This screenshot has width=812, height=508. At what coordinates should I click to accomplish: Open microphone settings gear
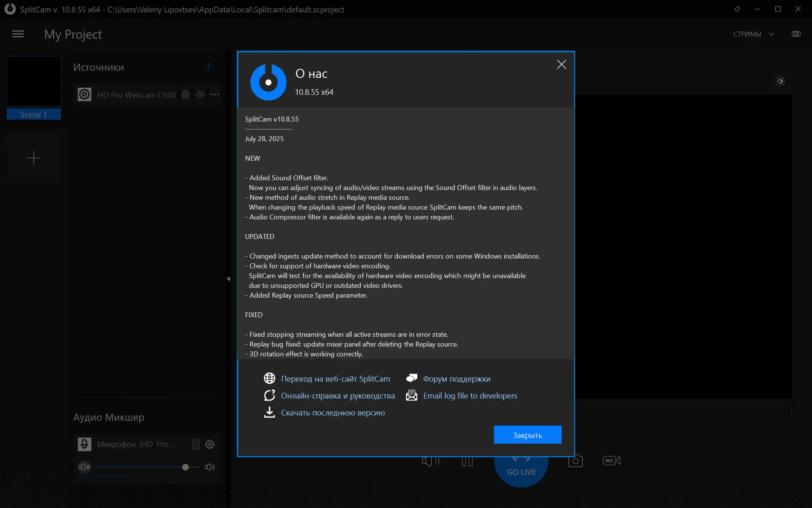pyautogui.click(x=210, y=444)
